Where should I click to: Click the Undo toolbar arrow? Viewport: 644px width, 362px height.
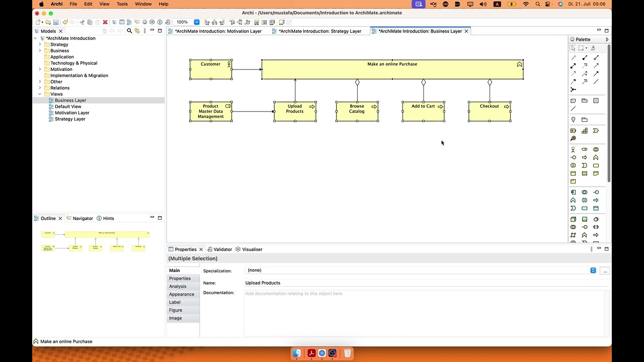click(65, 22)
